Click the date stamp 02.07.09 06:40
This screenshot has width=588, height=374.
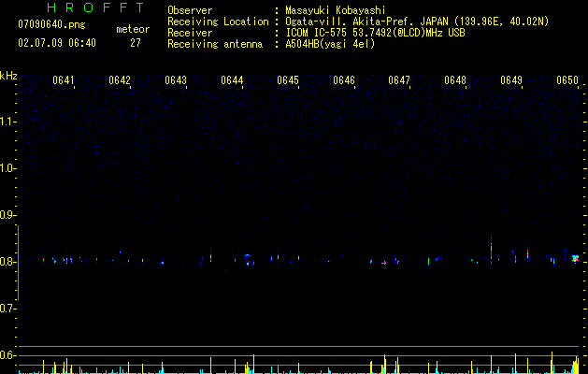pyautogui.click(x=57, y=43)
